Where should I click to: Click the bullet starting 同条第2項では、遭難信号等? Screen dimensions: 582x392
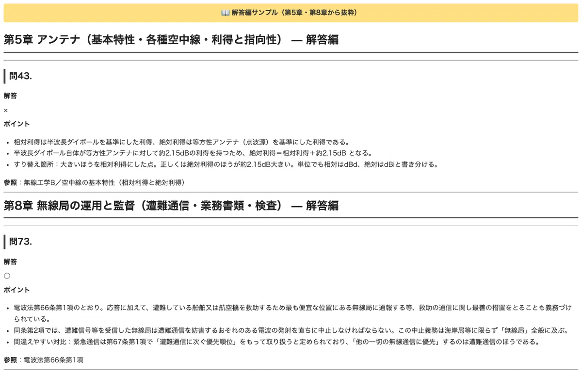tap(291, 330)
